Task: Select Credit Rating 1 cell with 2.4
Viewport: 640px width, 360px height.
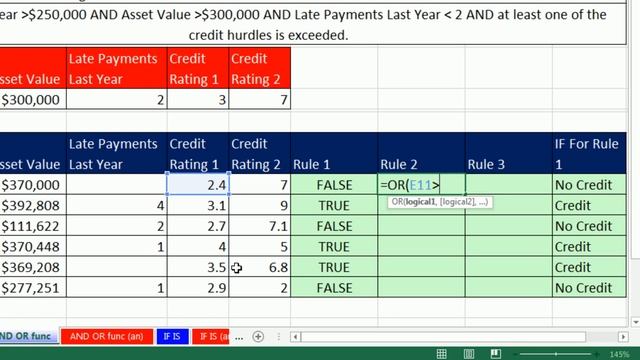Action: click(198, 185)
